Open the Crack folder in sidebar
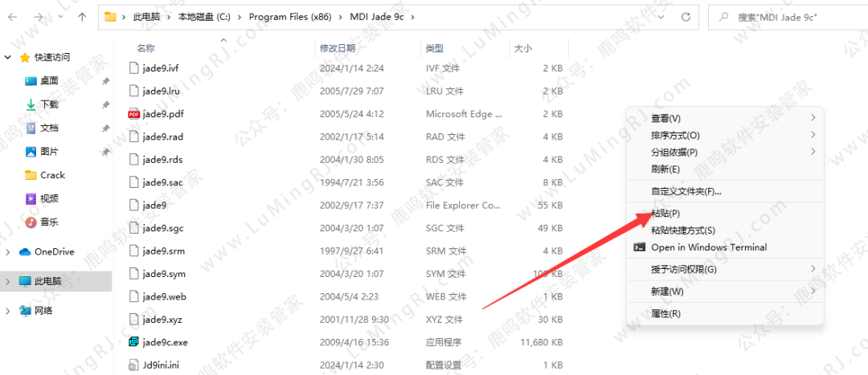Screen dimensions: 868x375 (x=52, y=175)
